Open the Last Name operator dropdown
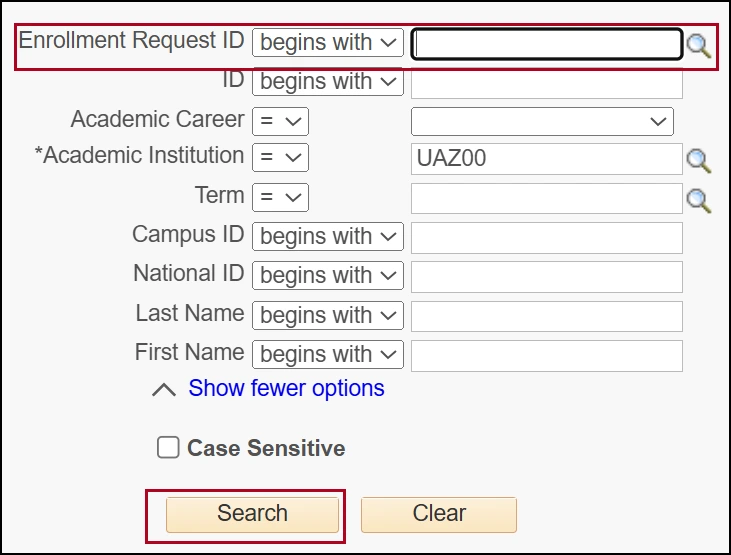Viewport: 731px width, 555px height. point(328,316)
